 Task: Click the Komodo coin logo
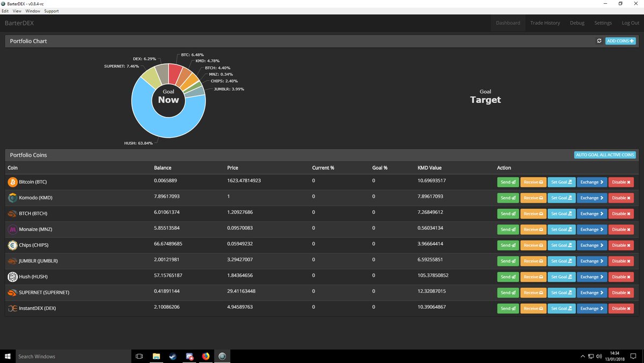pyautogui.click(x=12, y=198)
